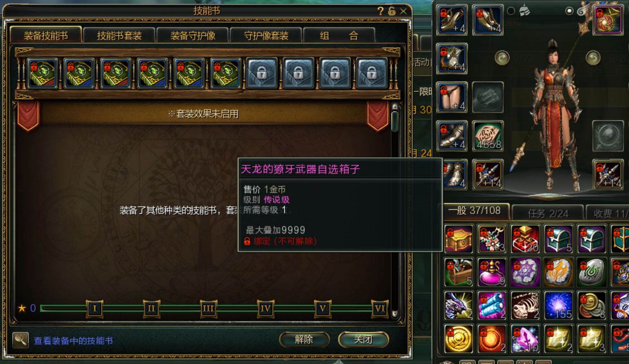Rotate character with the right rotate arrow
The image size is (629, 364).
tap(593, 58)
